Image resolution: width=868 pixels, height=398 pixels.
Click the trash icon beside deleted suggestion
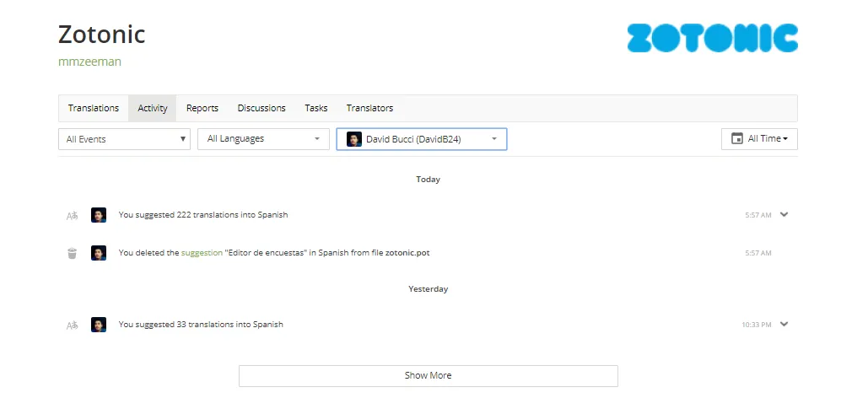(x=72, y=254)
